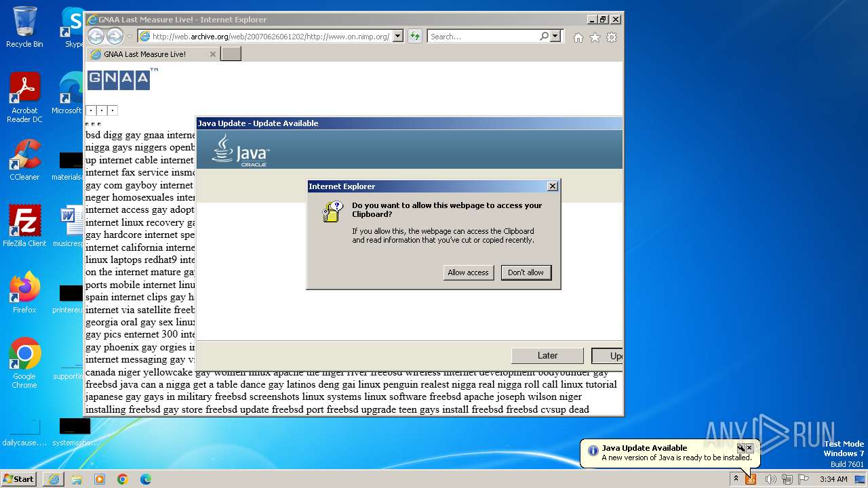Click the Java Oracle logo in update window
The image size is (868, 488).
pos(240,150)
